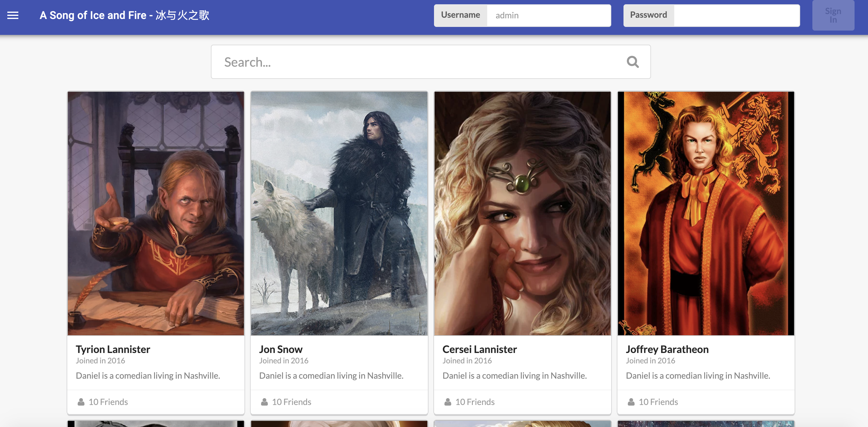Click the Sign In button

pos(833,16)
